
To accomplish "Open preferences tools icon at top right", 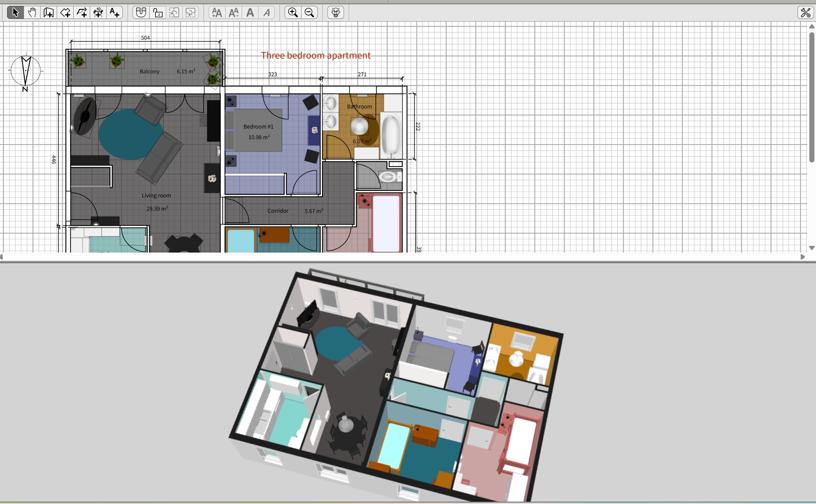I will click(x=805, y=13).
